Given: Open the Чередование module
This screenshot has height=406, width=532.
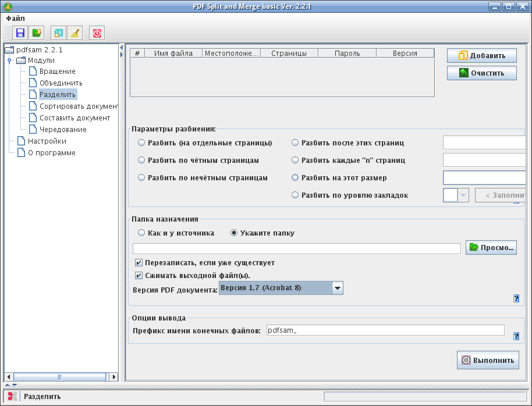Looking at the screenshot, I should pos(63,129).
